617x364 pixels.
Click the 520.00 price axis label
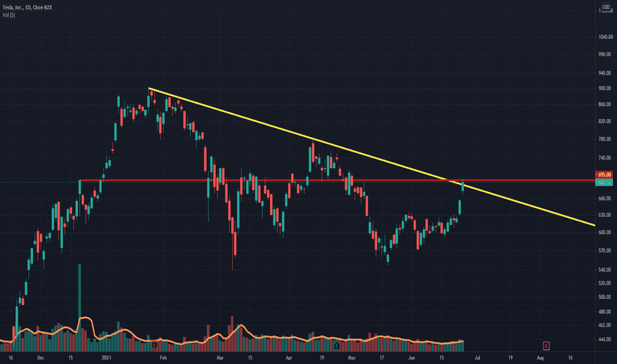(x=605, y=283)
